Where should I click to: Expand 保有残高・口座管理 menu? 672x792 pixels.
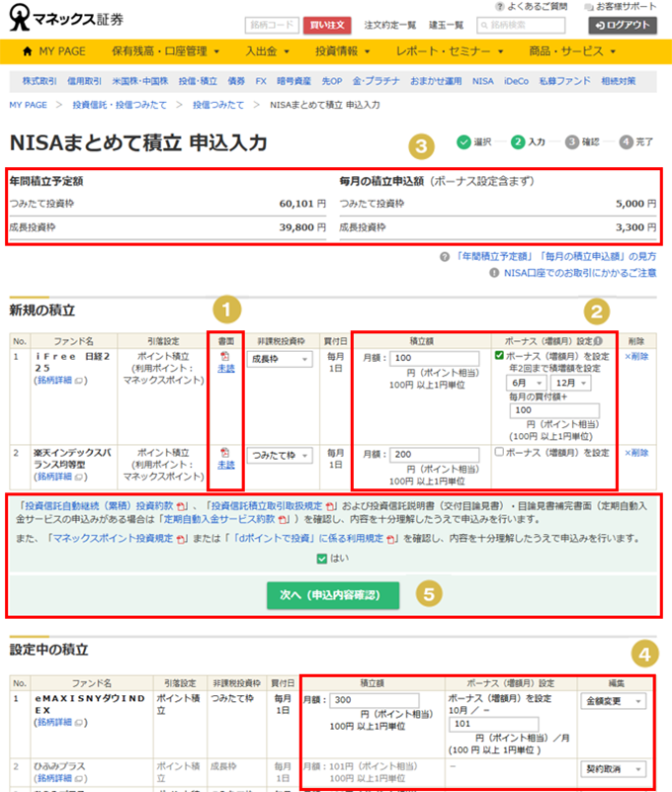165,51
